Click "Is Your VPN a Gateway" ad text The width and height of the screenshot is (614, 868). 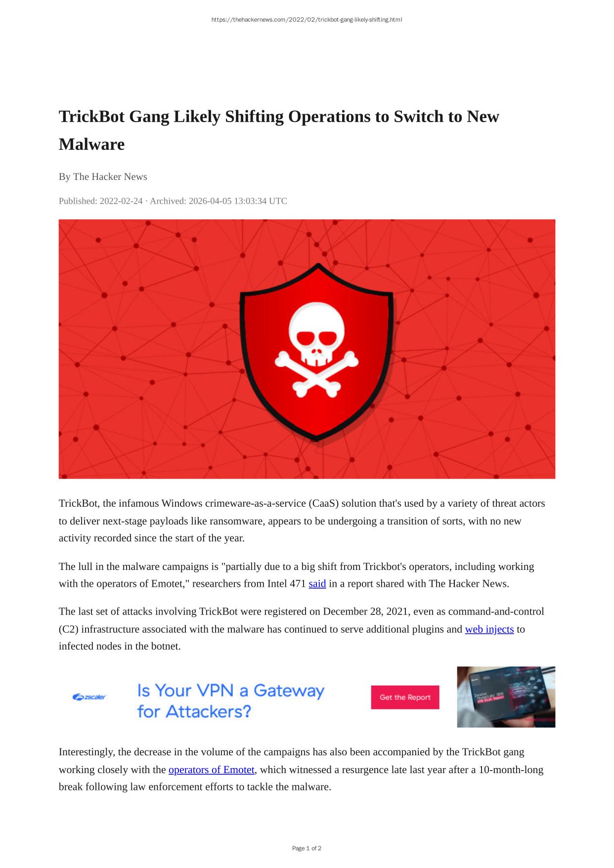point(231,690)
